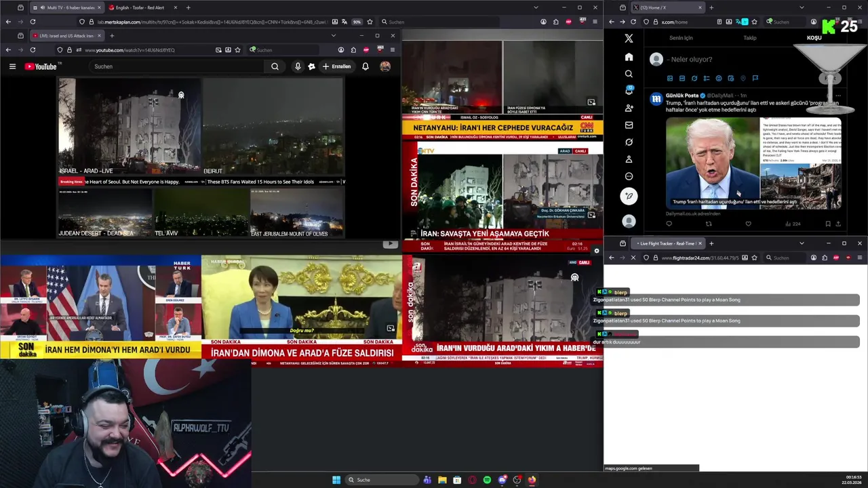Switch to KOŞU tab on X
868x488 pixels.
click(814, 38)
